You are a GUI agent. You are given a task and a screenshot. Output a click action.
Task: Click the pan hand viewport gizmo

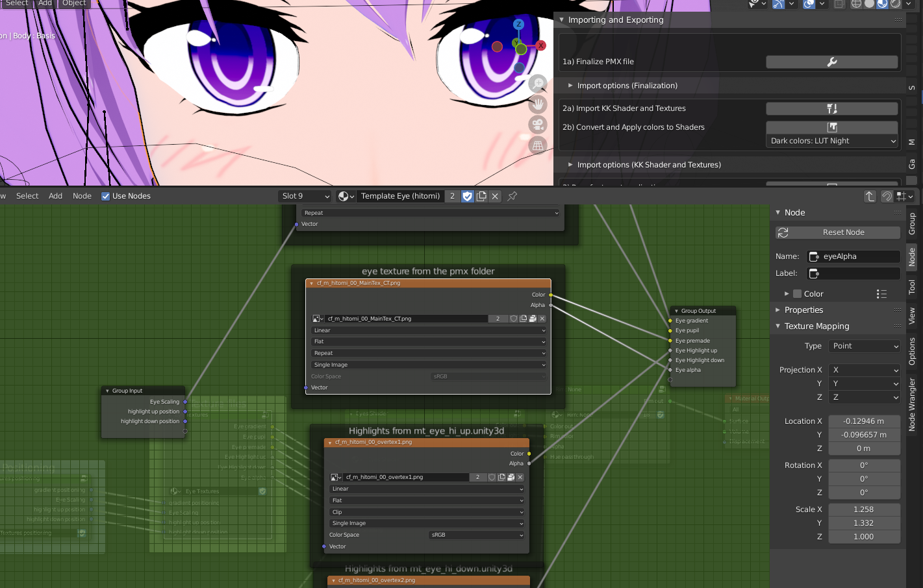tap(538, 104)
